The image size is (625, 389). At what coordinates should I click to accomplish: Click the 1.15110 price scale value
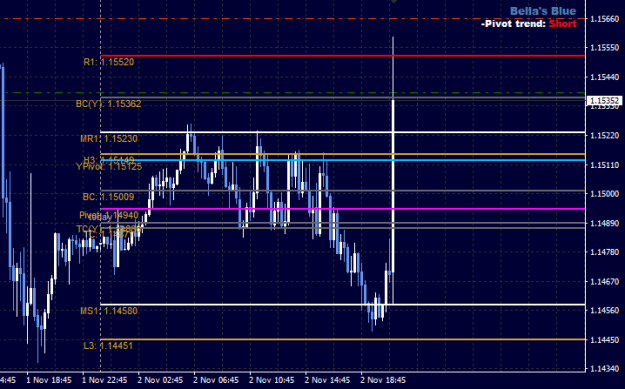[x=605, y=165]
